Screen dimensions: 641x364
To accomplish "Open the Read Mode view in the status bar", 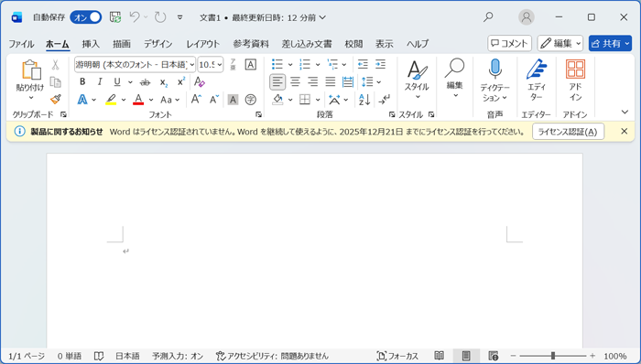I will 439,356.
